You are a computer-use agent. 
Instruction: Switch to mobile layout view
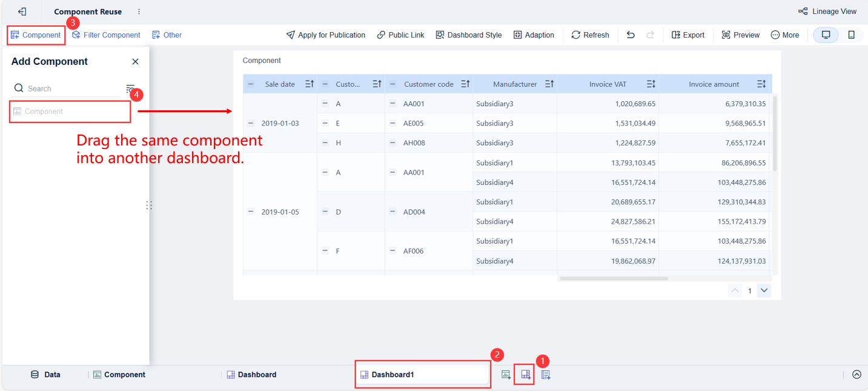pyautogui.click(x=851, y=35)
